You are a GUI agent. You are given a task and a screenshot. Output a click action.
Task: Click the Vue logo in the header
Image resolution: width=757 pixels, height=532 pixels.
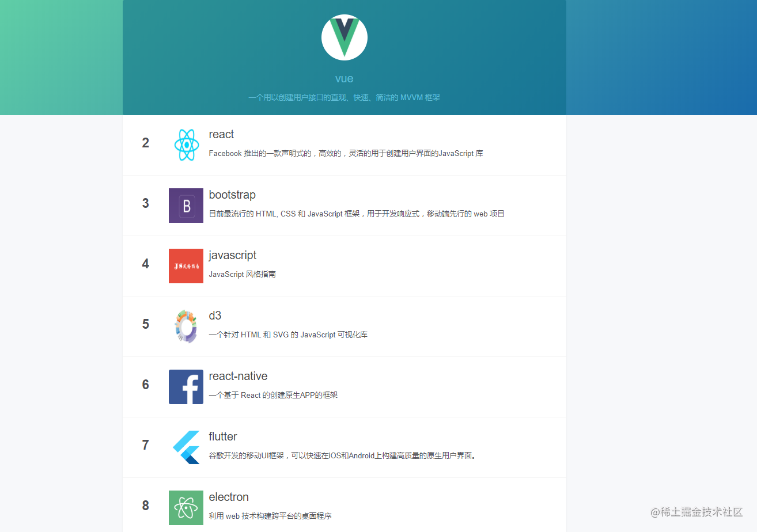(x=345, y=37)
